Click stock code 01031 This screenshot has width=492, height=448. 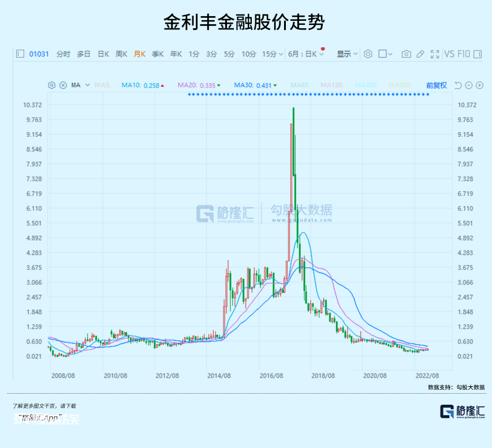pos(39,54)
